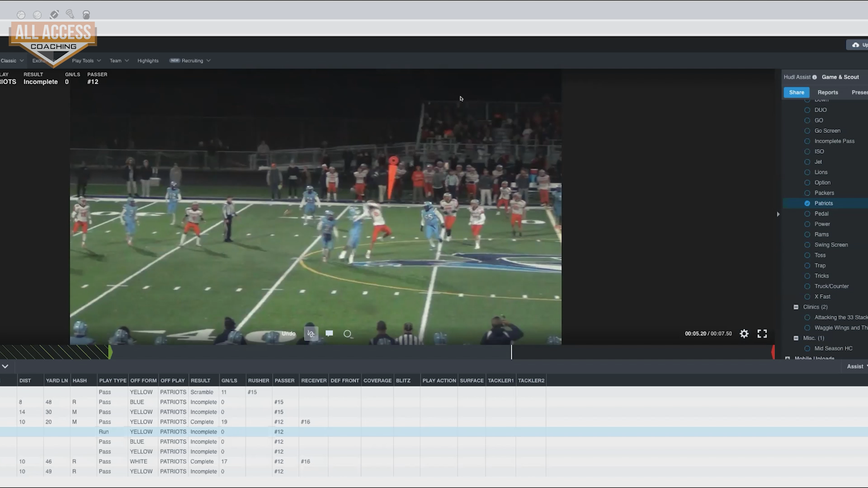
Task: Select the Jet playlist
Action: click(807, 162)
